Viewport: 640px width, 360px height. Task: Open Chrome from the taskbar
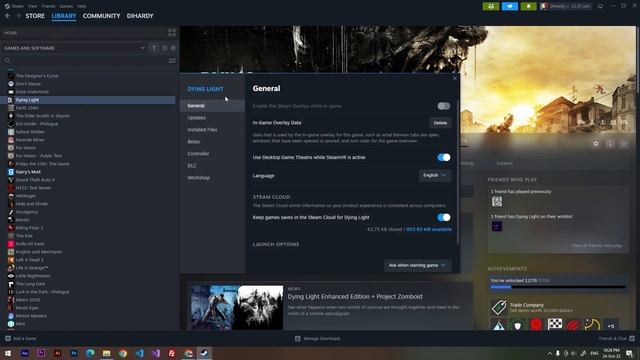tap(122, 353)
